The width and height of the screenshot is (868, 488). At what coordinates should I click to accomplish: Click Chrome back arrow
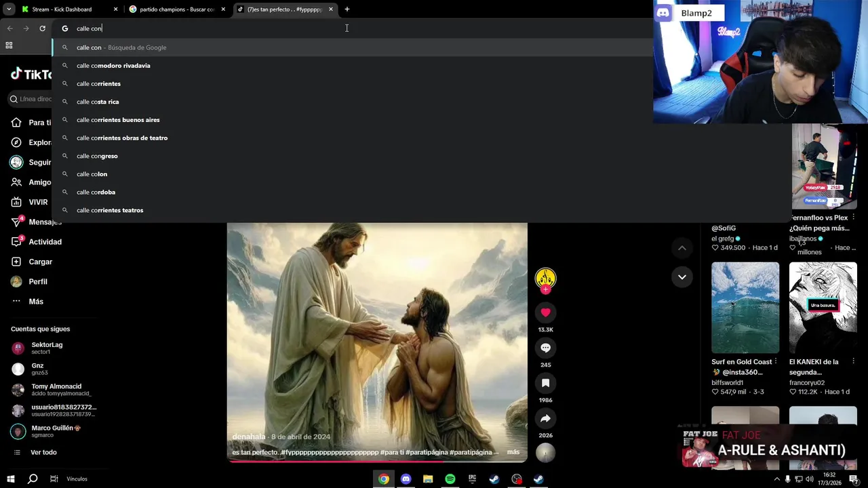(9, 28)
